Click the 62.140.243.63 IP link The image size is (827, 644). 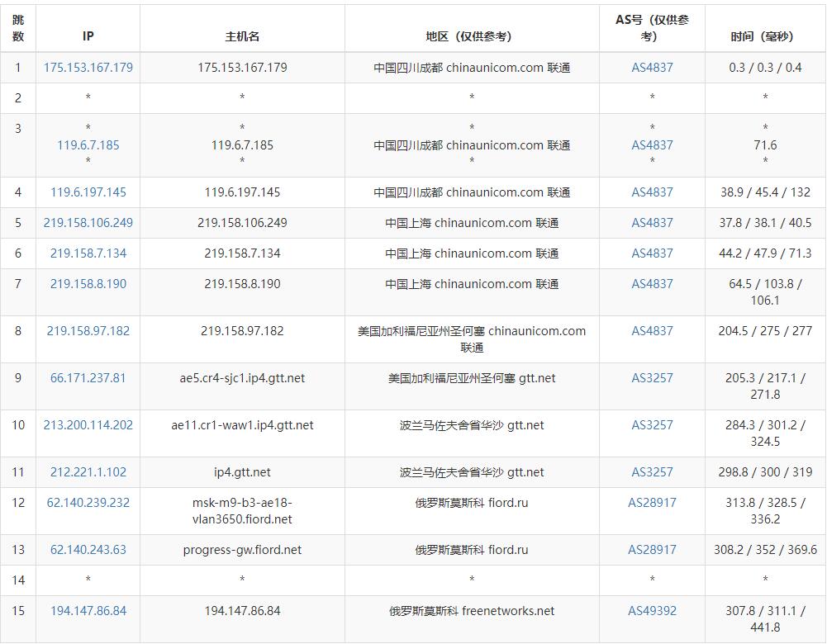88,549
